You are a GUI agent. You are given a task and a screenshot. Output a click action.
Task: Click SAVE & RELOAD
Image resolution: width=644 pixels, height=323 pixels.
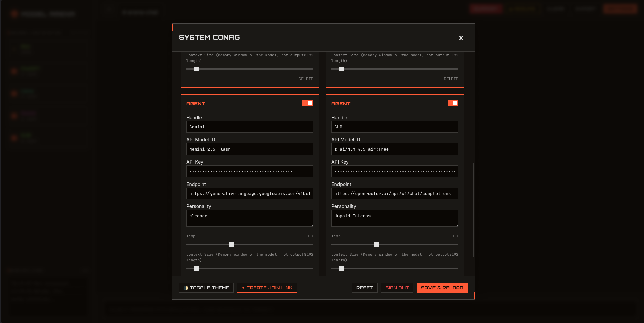coord(442,288)
